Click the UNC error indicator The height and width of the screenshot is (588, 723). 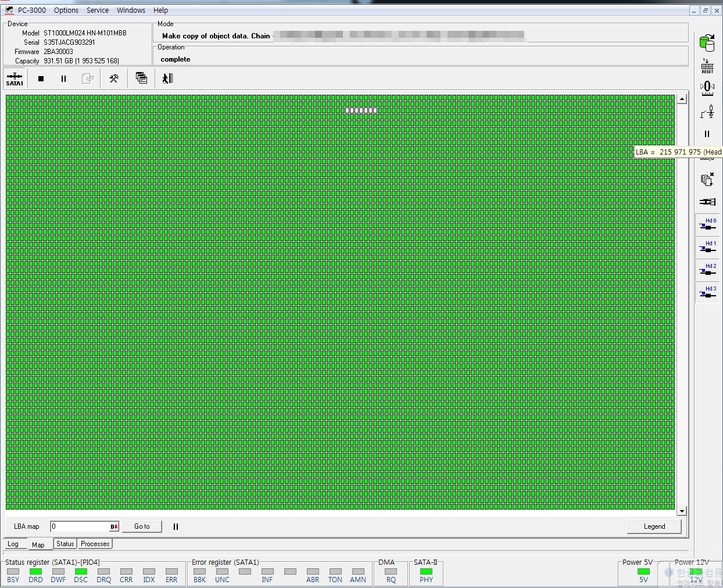tap(222, 572)
